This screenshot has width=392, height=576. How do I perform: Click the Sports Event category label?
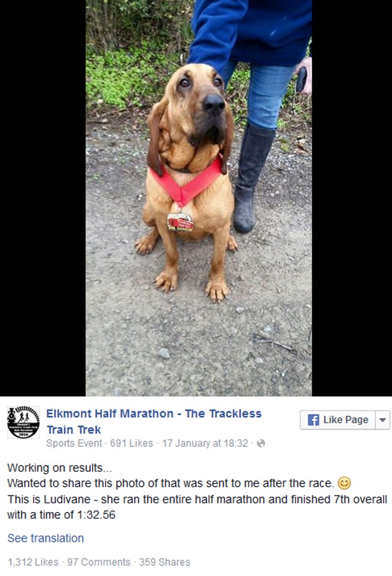[x=74, y=444]
